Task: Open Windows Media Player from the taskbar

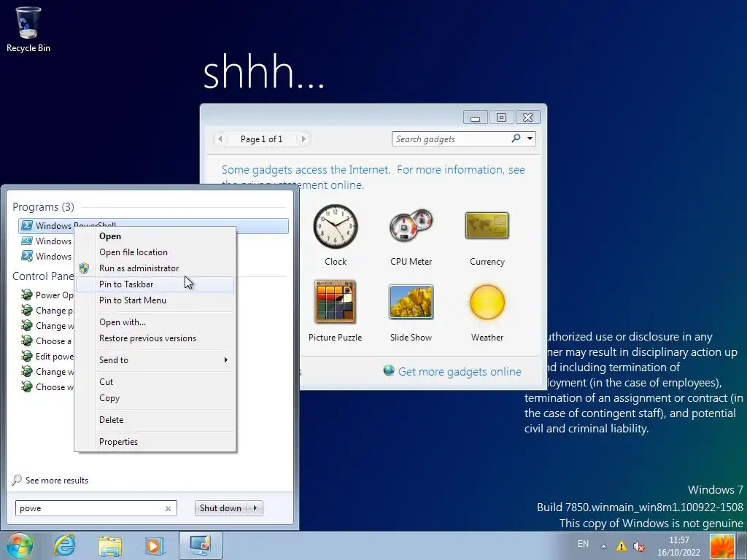Action: tap(155, 545)
